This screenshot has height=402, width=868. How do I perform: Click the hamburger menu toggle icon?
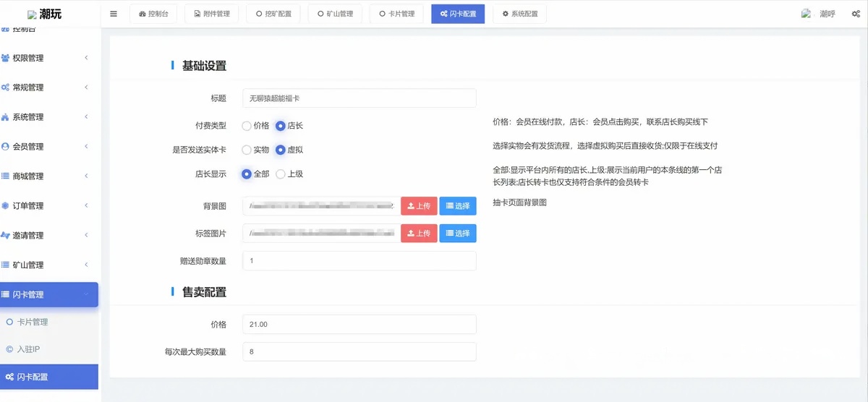(114, 14)
